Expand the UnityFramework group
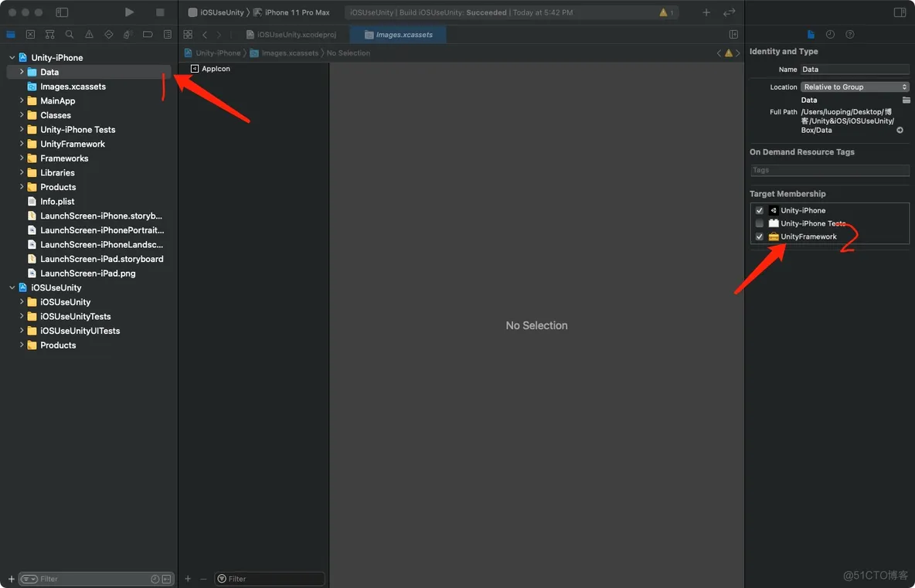Screen dimensions: 915x588 (22, 144)
